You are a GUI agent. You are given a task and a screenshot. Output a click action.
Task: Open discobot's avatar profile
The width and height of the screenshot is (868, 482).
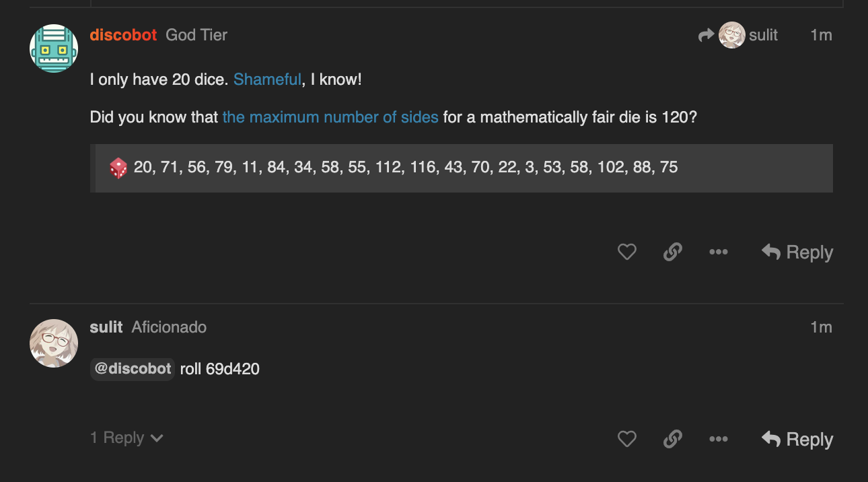pos(54,48)
